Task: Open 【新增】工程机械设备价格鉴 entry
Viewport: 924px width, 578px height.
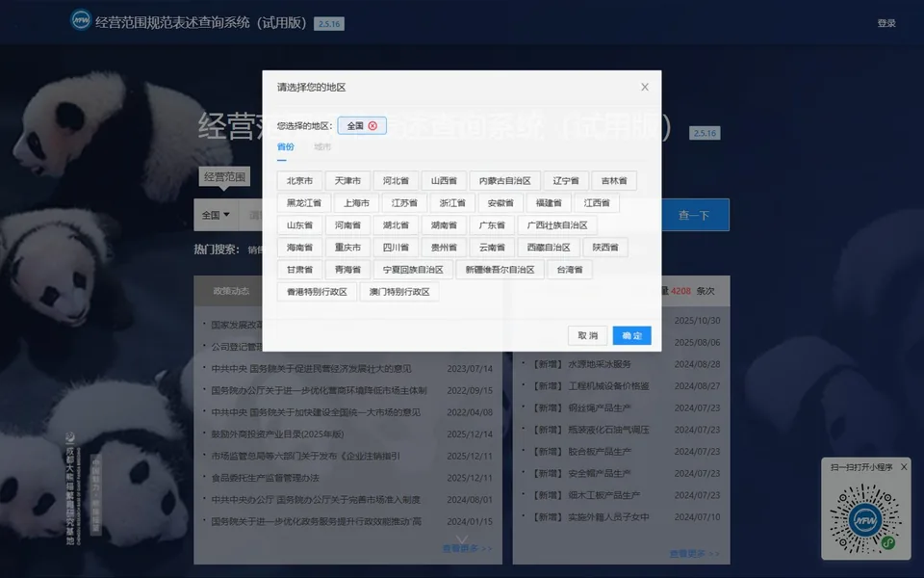Action: 590,386
